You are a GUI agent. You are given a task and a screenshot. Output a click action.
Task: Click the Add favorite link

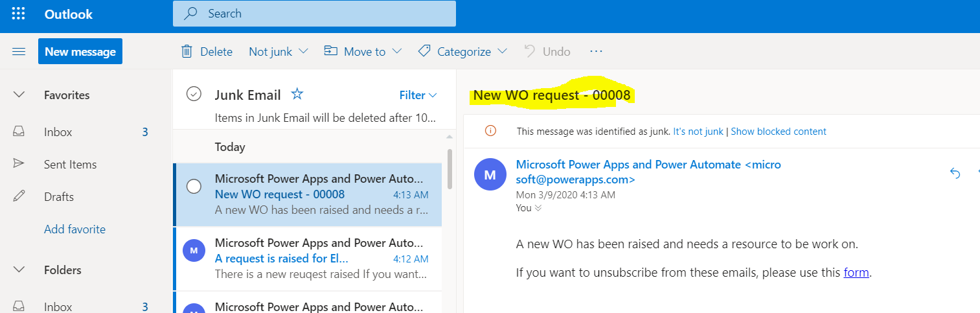point(74,229)
